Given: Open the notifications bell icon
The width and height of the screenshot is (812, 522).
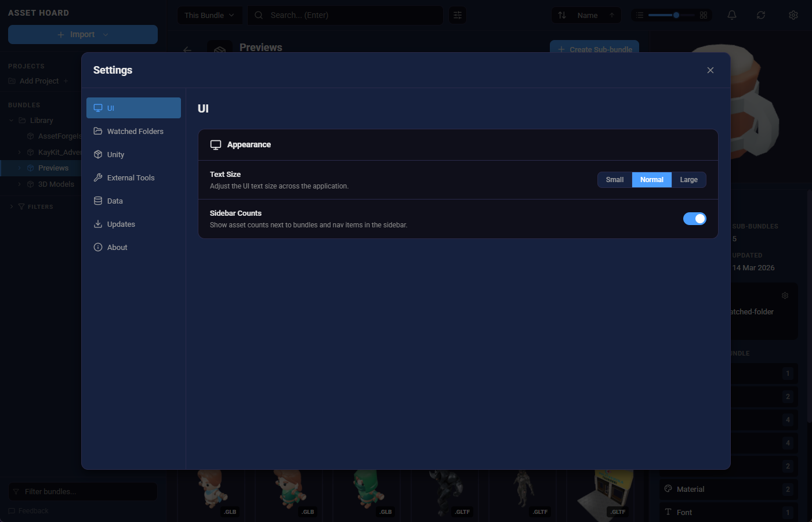Looking at the screenshot, I should (x=731, y=15).
